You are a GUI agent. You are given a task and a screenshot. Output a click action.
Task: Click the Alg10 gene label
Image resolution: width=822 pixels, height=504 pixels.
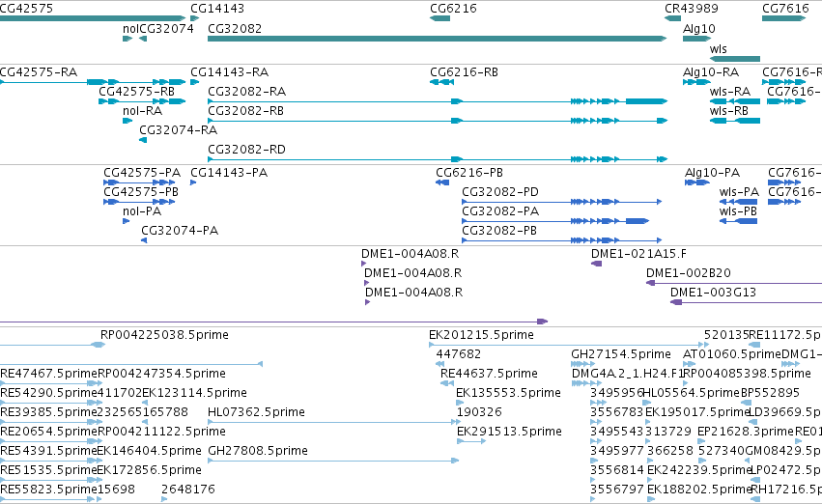pos(698,29)
